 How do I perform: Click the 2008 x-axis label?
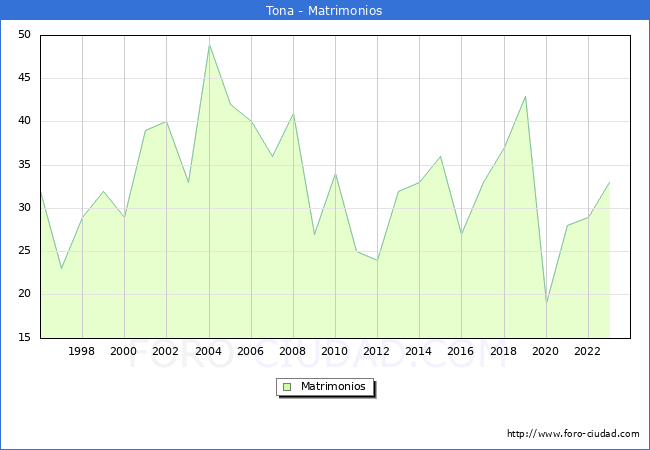pos(293,352)
